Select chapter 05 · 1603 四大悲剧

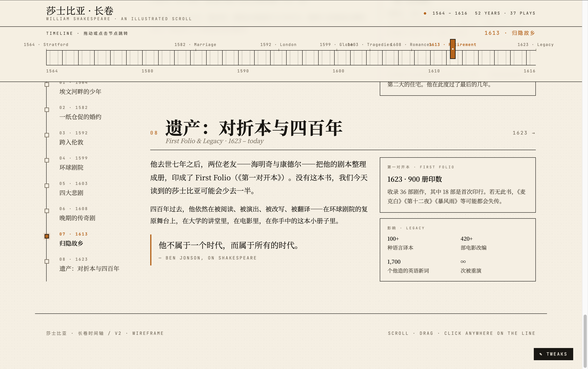(74, 188)
